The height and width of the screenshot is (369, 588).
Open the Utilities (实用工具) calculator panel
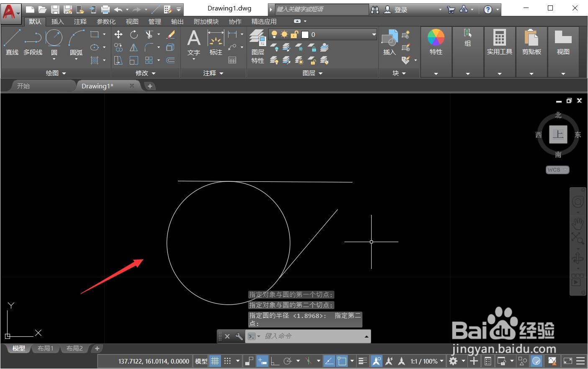(500, 42)
